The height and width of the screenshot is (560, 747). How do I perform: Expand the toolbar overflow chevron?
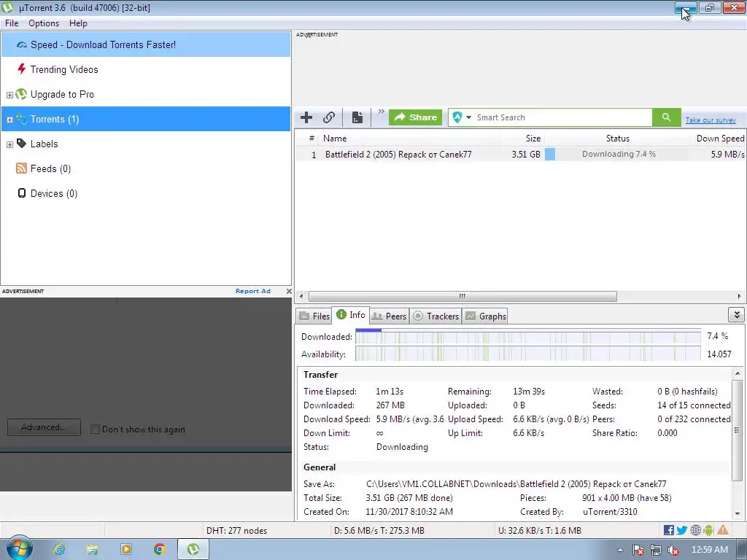(381, 112)
